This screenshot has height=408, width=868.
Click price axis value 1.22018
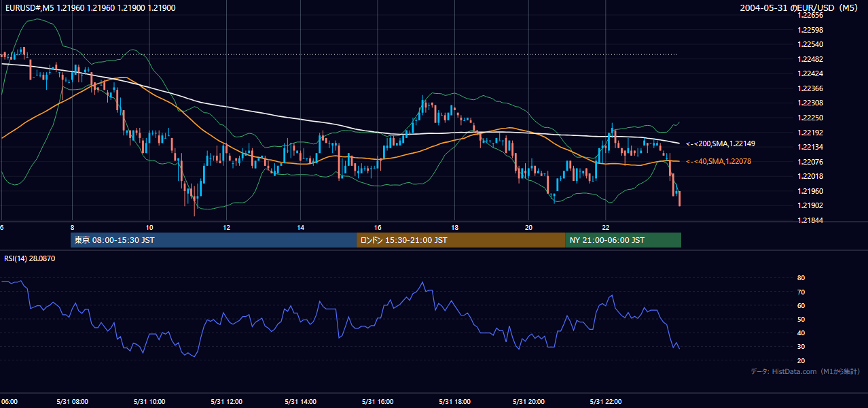[x=811, y=177]
